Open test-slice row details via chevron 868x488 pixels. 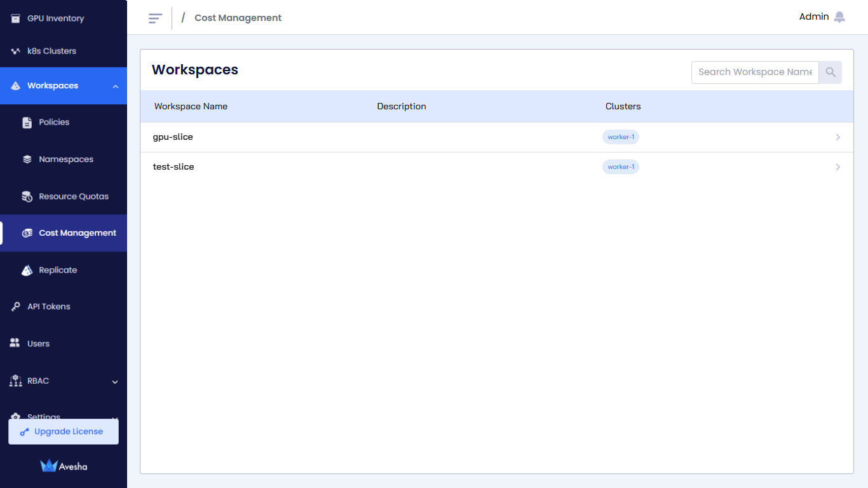(837, 167)
